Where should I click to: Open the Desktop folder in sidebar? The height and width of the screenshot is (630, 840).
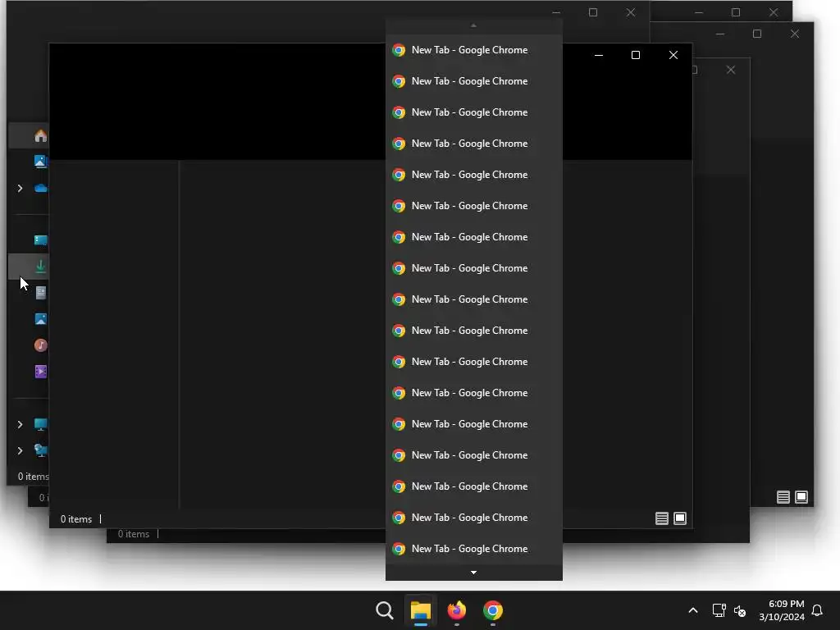(41, 240)
